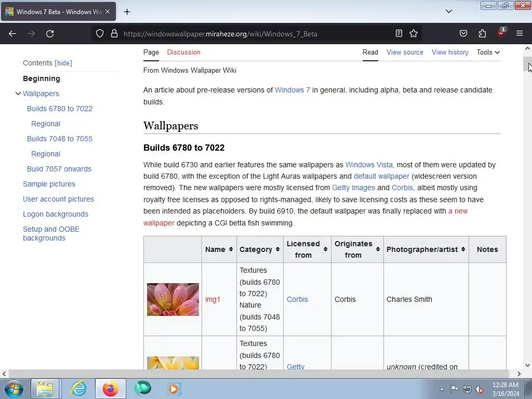Go to Wallpapers section in contents
This screenshot has width=532, height=399.
point(41,94)
